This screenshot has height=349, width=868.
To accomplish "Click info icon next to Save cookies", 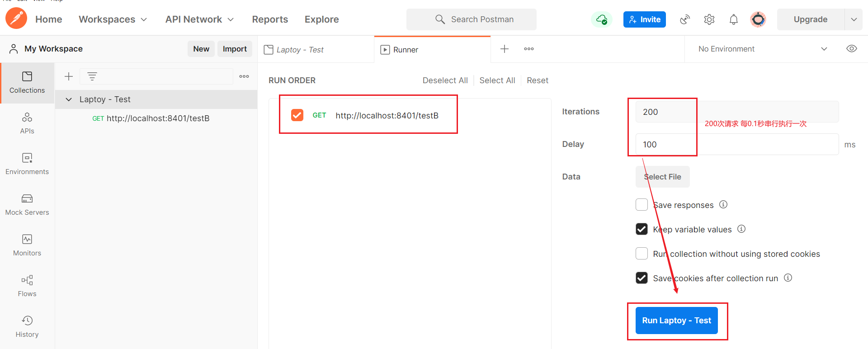I will click(788, 278).
